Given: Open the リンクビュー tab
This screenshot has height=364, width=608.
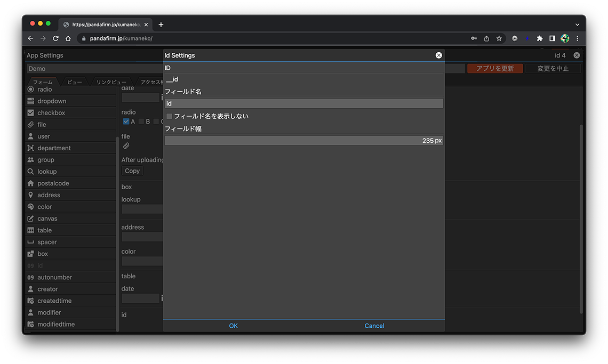Looking at the screenshot, I should pos(111,82).
